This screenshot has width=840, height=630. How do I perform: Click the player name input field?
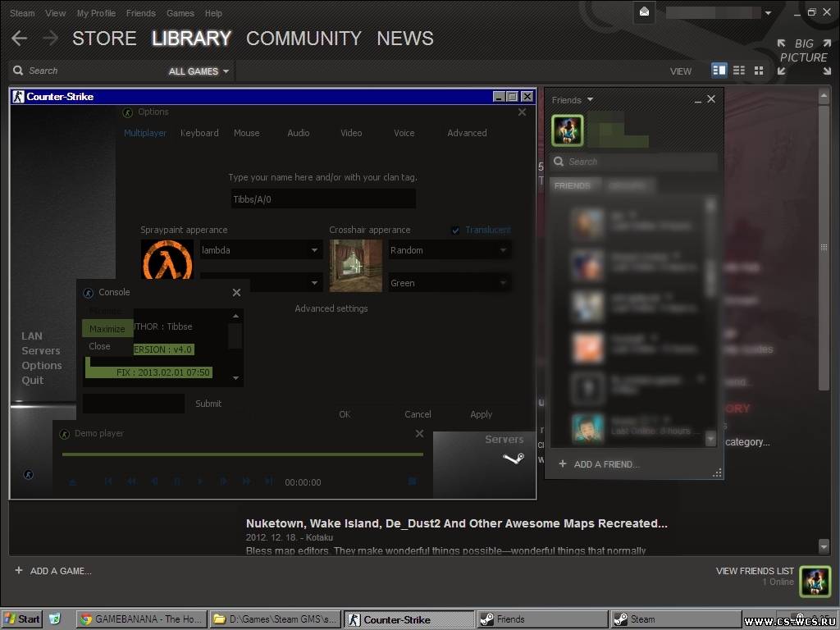[x=323, y=199]
